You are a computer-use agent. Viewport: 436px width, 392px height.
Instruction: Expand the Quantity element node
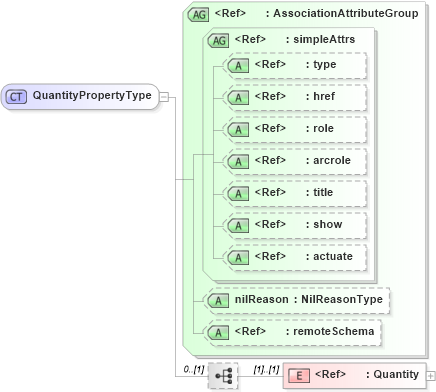pyautogui.click(x=431, y=376)
